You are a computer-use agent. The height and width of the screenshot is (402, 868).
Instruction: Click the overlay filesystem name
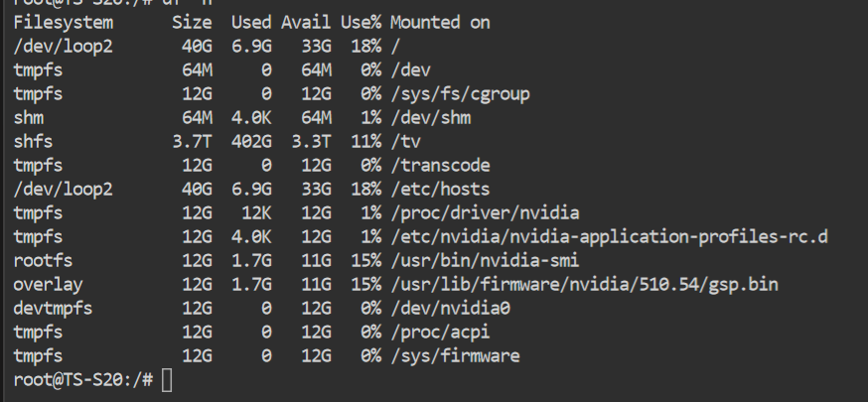pyautogui.click(x=48, y=285)
